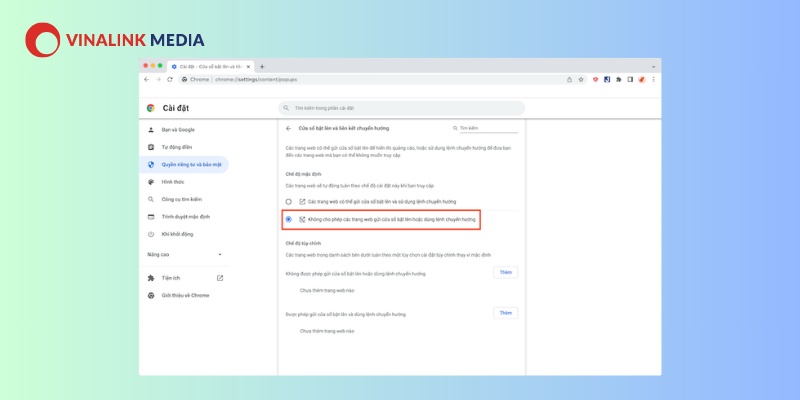Open a new tab with the plus button

click(262, 67)
